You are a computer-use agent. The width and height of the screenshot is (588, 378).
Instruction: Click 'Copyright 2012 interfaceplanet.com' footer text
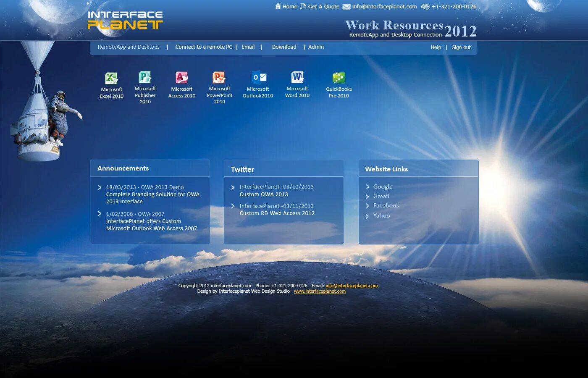click(x=215, y=286)
